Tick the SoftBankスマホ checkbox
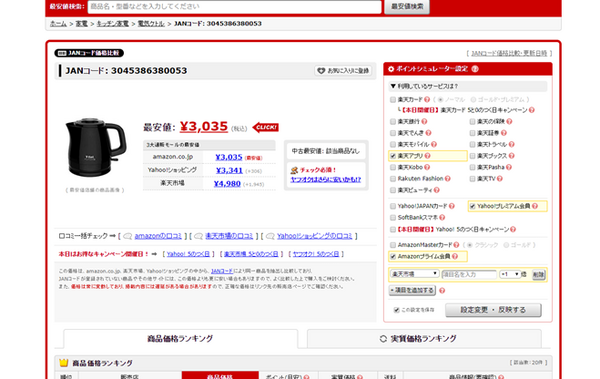 tap(393, 217)
